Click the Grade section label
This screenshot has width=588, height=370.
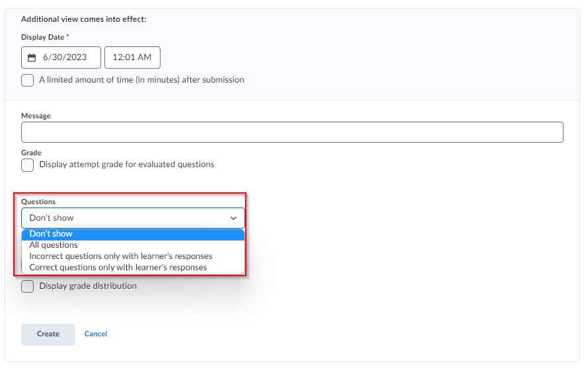pyautogui.click(x=31, y=153)
